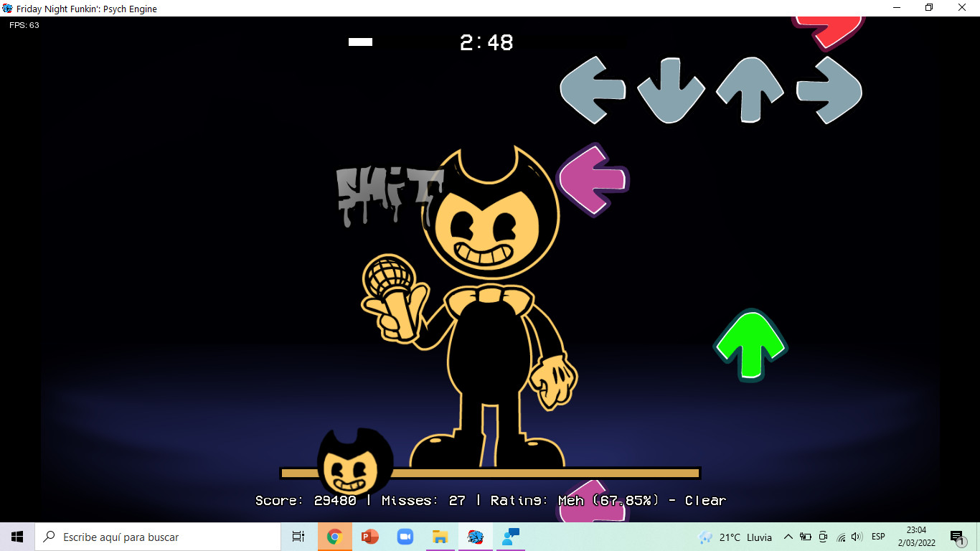Open the clock showing 23:04
Viewport: 980px width, 551px height.
916,537
